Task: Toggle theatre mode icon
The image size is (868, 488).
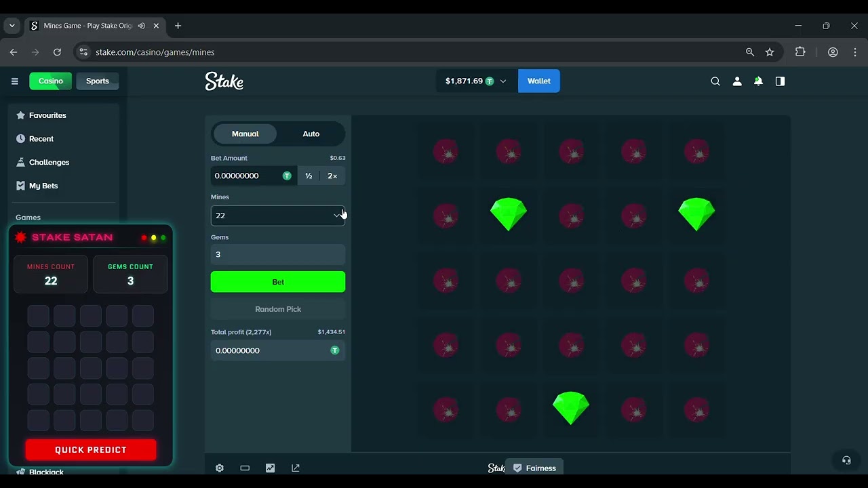Action: point(245,468)
